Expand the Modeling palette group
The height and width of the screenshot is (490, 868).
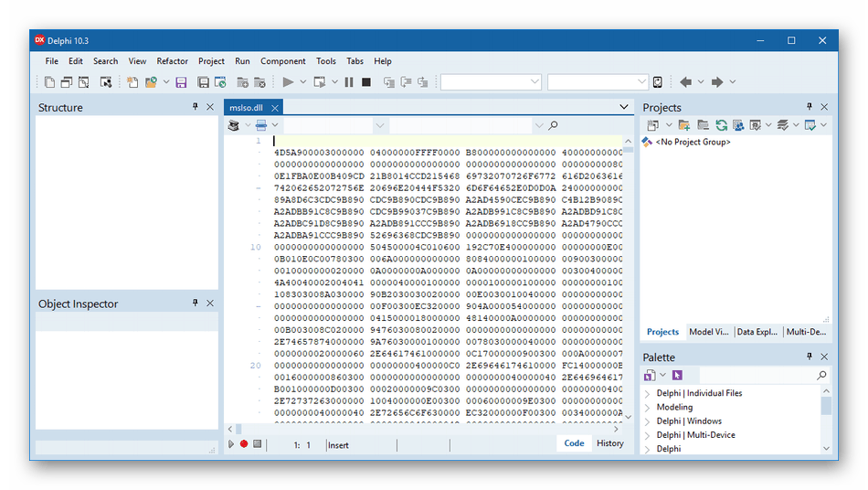click(x=647, y=408)
